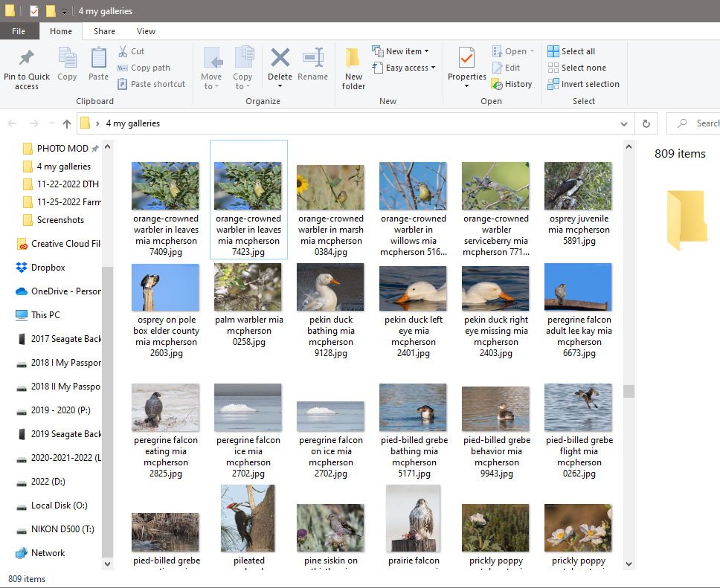Screen dimensions: 720x588
Task: Switch to the View ribbon tab
Action: pos(146,31)
